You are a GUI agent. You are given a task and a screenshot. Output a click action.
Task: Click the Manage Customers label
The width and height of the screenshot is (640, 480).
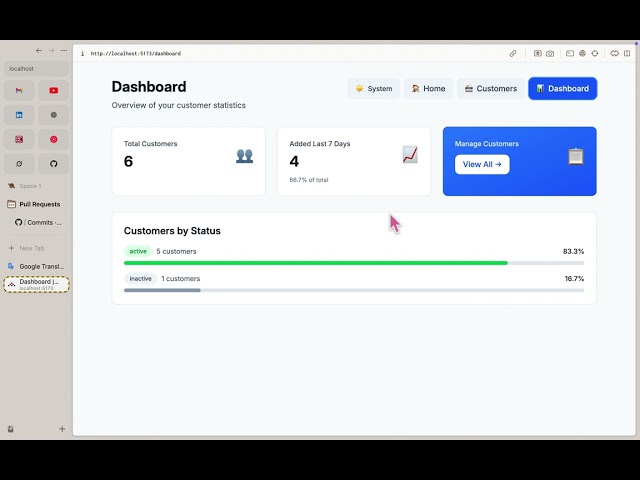[x=487, y=144]
